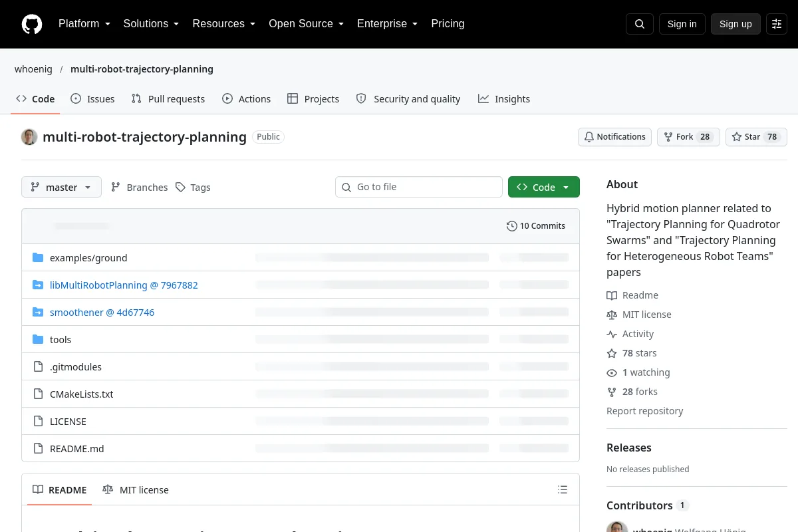Click the owner avatar beside repository title

(29, 137)
